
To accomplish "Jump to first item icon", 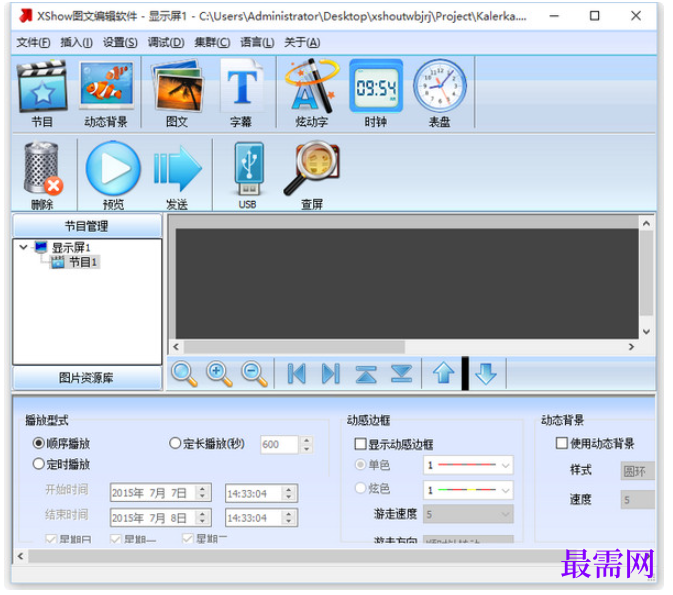I will tap(297, 373).
